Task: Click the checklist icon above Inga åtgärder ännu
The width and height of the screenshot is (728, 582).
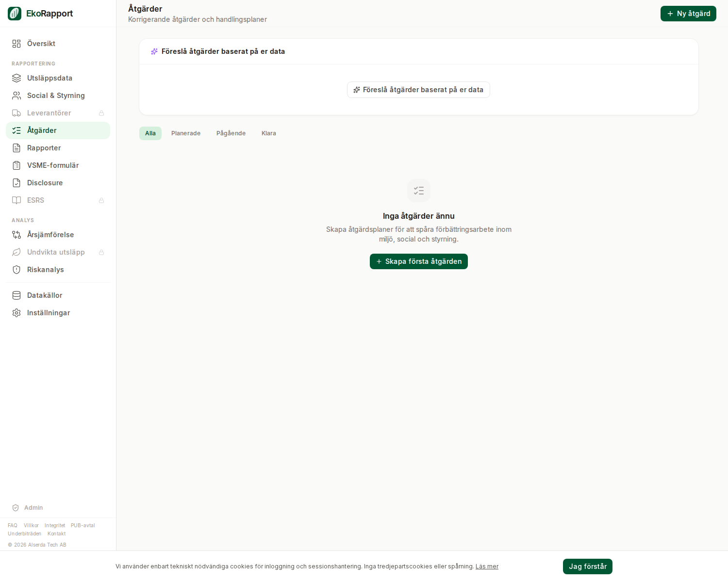Action: click(x=419, y=191)
